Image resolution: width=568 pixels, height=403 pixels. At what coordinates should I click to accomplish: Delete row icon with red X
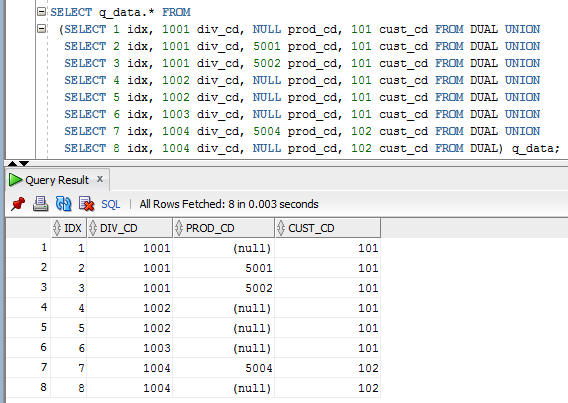[x=87, y=204]
